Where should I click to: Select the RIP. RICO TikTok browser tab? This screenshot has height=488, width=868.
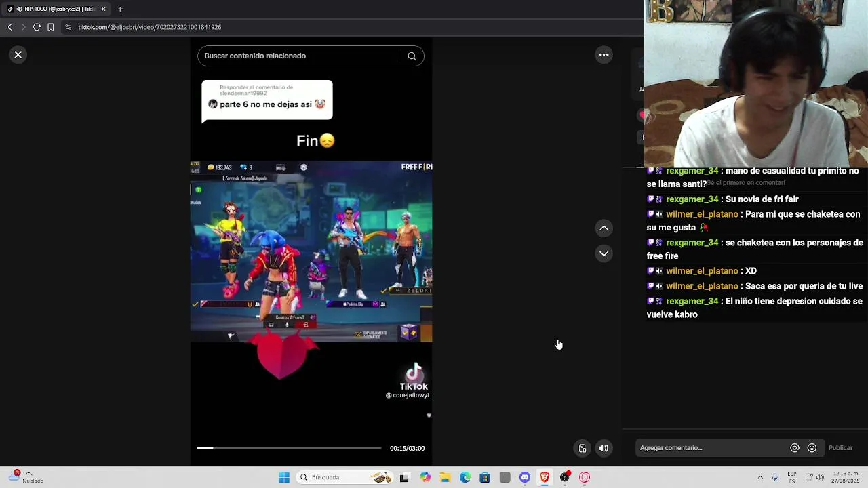coord(56,9)
